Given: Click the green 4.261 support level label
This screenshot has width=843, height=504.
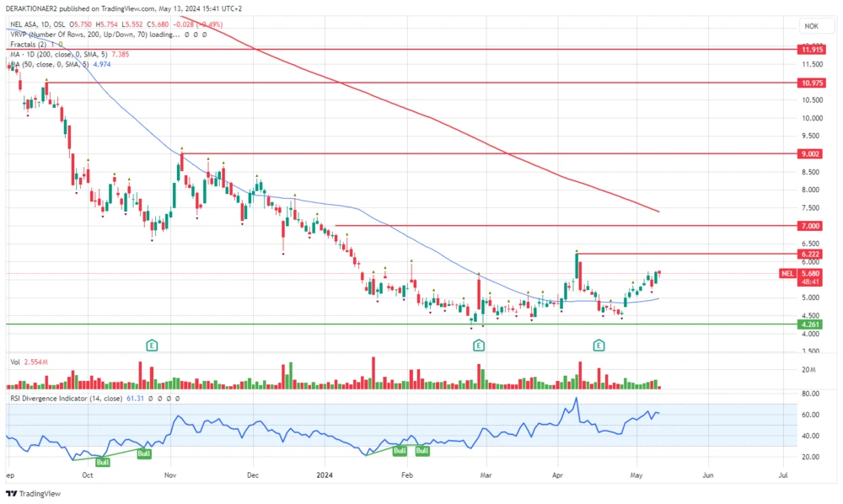Looking at the screenshot, I should pyautogui.click(x=813, y=324).
